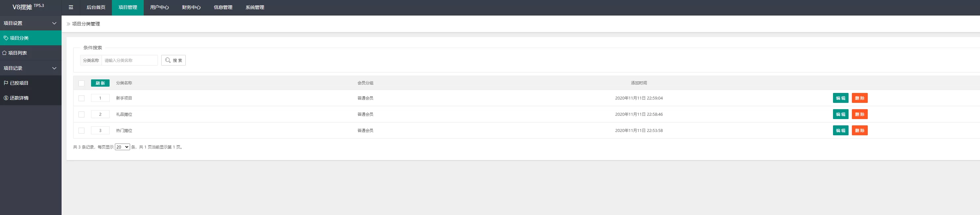
Task: Check the checkbox for the 热门摊位 row
Action: [81, 131]
